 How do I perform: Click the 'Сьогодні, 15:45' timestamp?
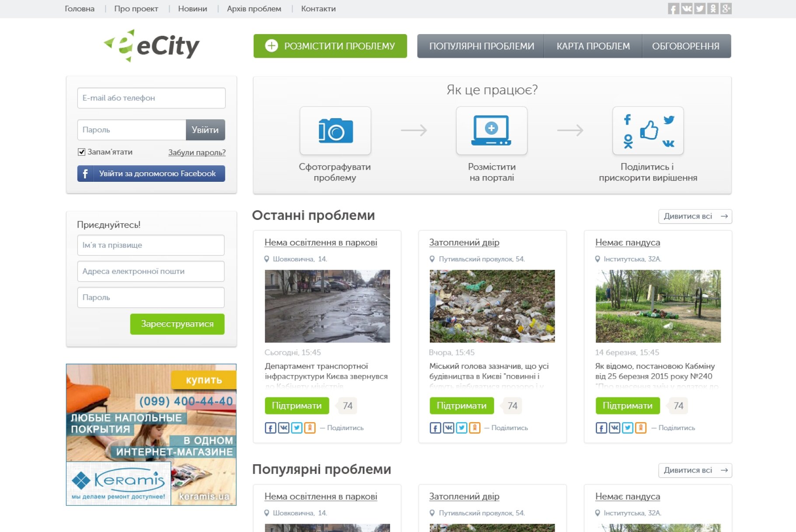pos(293,352)
